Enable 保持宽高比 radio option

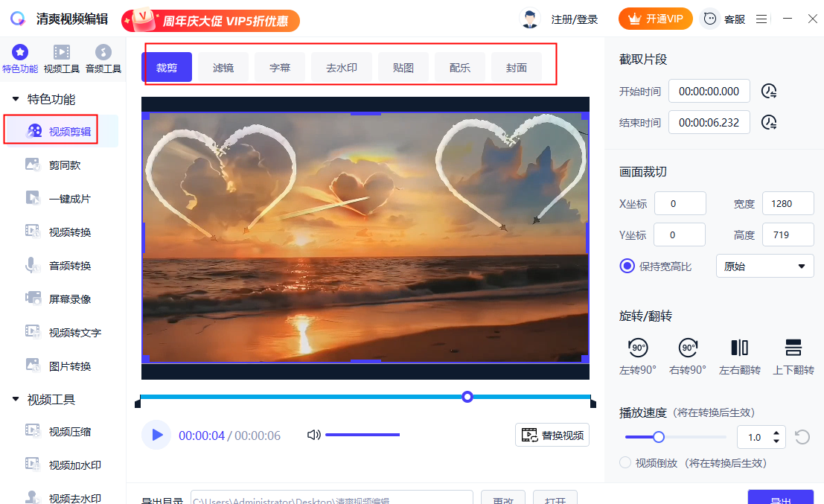[x=627, y=266]
